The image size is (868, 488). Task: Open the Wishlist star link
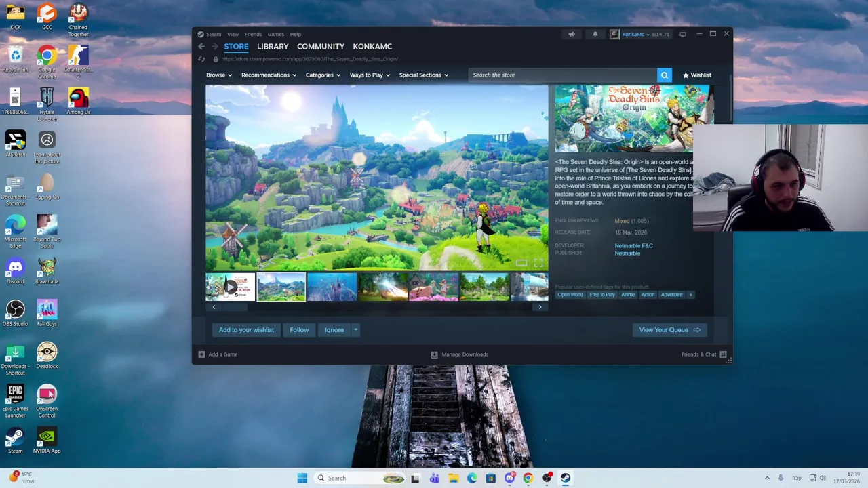pyautogui.click(x=697, y=75)
